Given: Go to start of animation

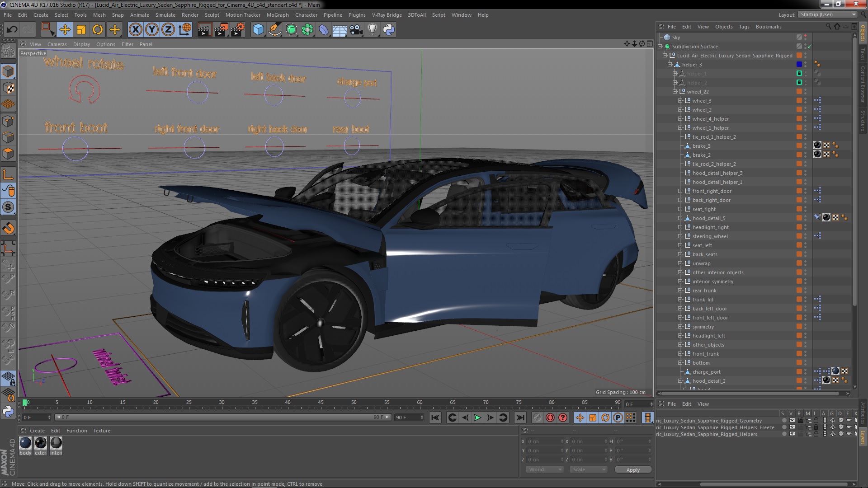Looking at the screenshot, I should coord(435,418).
